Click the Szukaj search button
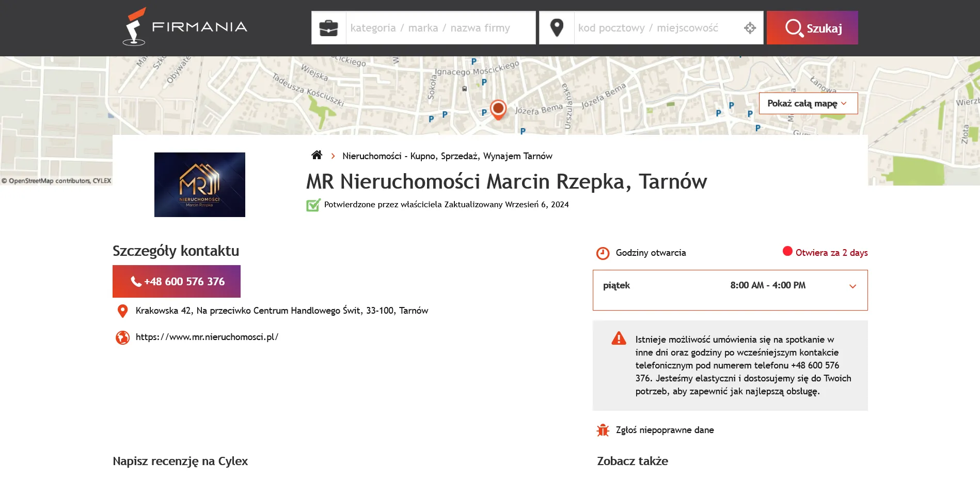Image resolution: width=980 pixels, height=477 pixels. pyautogui.click(x=812, y=28)
